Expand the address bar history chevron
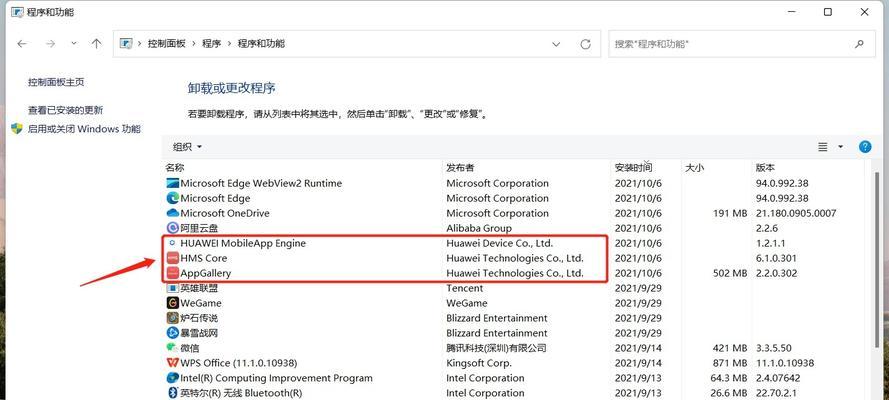Screen dimensions: 889x400 (556, 44)
